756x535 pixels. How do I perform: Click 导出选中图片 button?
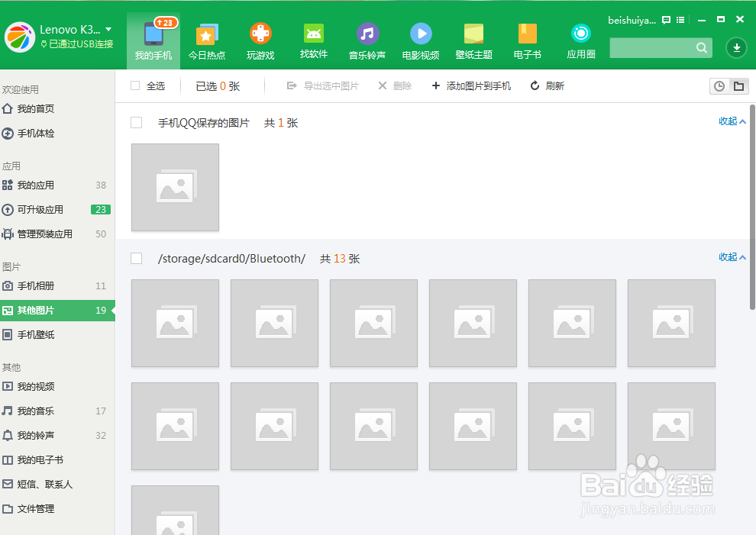pyautogui.click(x=322, y=85)
